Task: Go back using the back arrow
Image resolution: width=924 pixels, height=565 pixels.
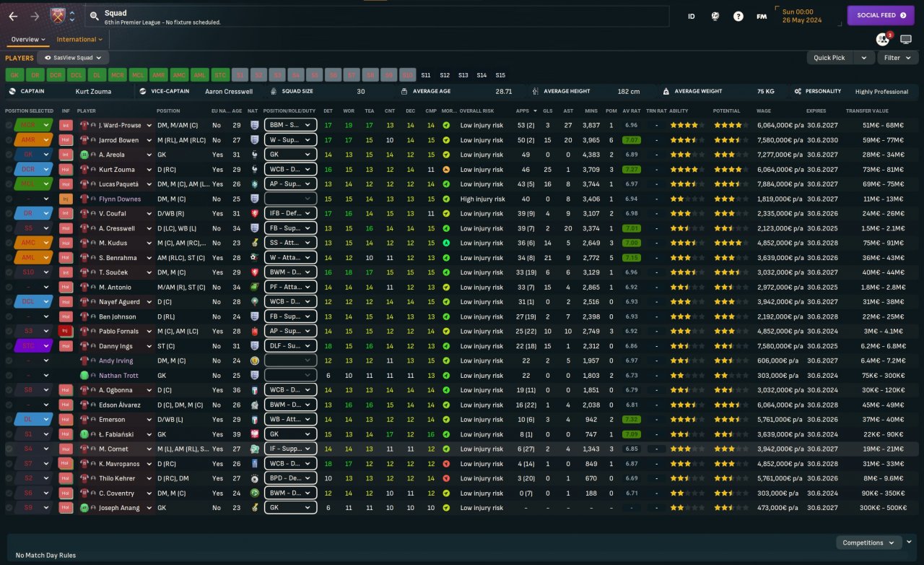Action: pyautogui.click(x=13, y=16)
